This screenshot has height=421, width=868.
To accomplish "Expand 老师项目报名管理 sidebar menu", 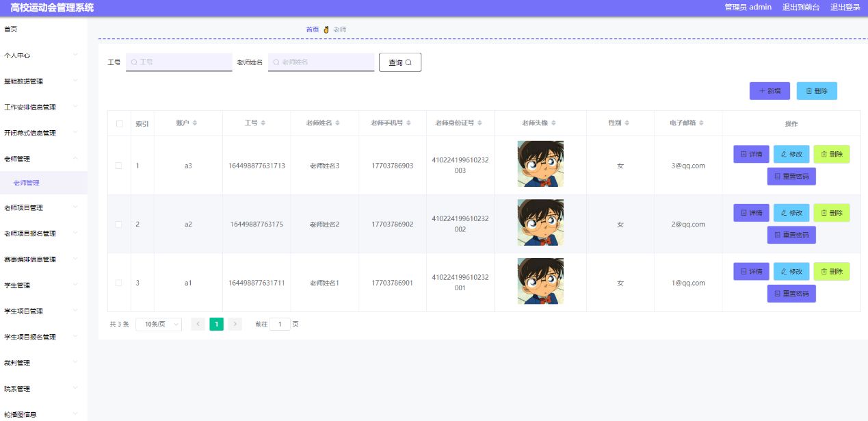I will [43, 233].
